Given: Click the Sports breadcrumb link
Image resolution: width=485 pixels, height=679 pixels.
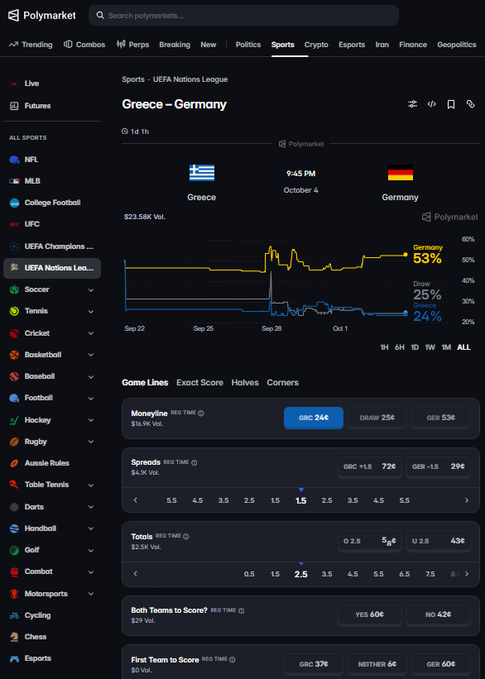Looking at the screenshot, I should point(133,80).
